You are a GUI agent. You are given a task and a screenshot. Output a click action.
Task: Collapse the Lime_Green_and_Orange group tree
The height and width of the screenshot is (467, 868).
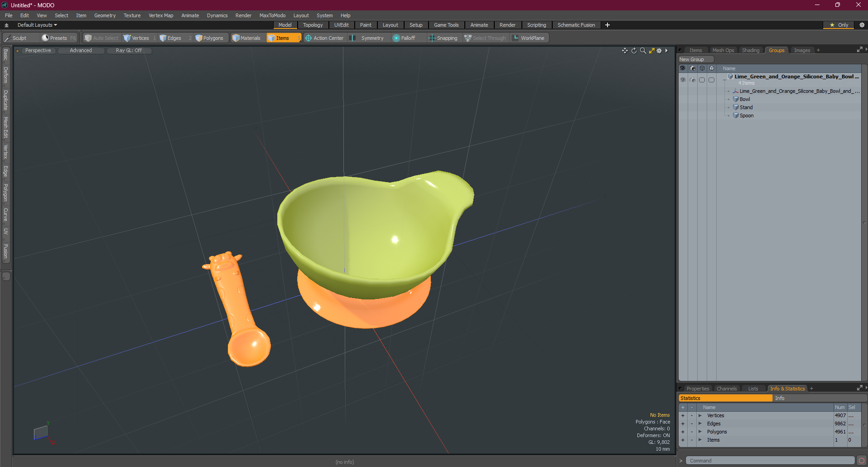coord(724,79)
